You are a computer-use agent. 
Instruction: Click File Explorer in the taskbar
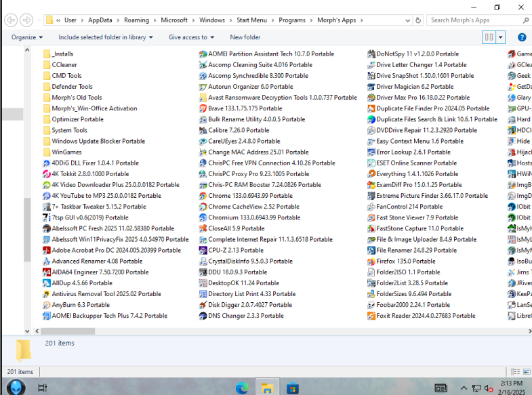(x=268, y=388)
